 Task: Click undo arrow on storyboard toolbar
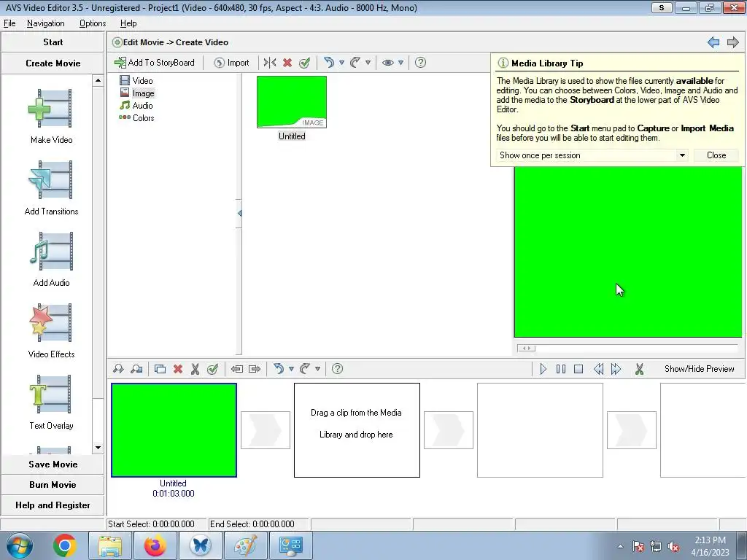click(x=279, y=368)
